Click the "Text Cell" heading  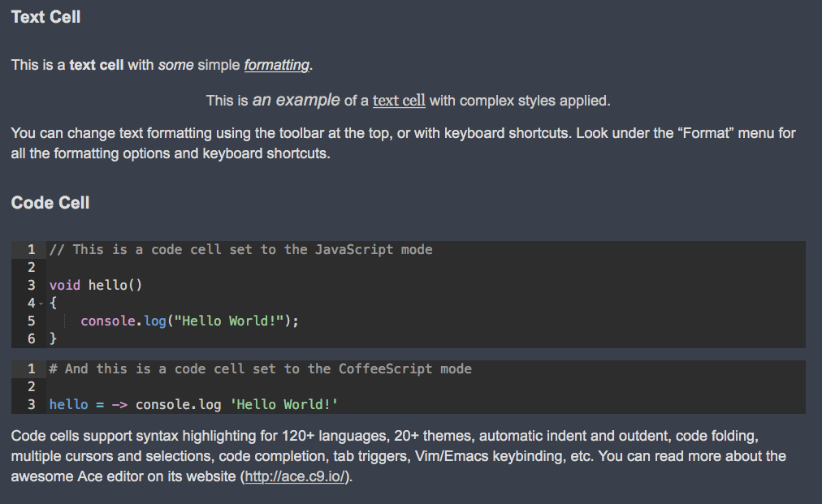click(x=45, y=17)
